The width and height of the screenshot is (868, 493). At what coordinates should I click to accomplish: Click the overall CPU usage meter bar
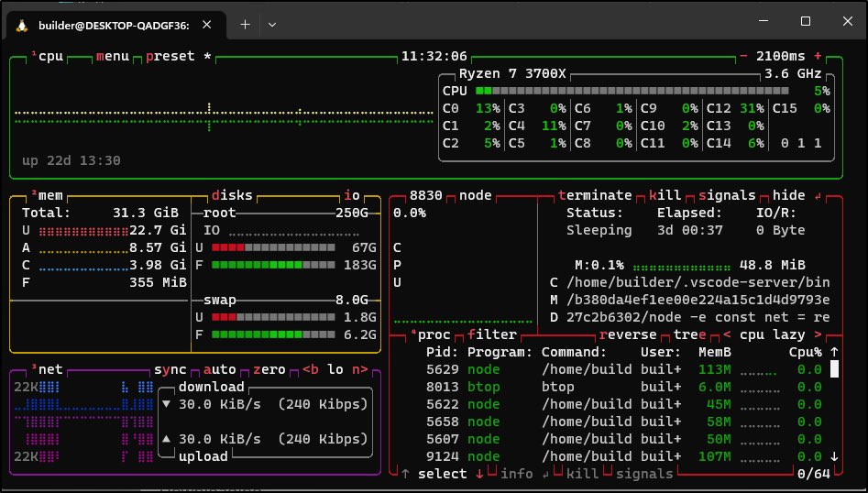[x=632, y=92]
